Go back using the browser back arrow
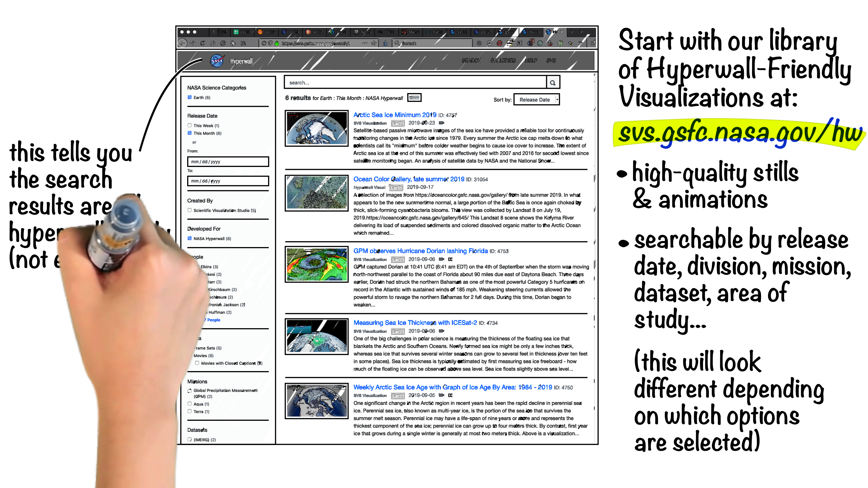 click(x=182, y=43)
